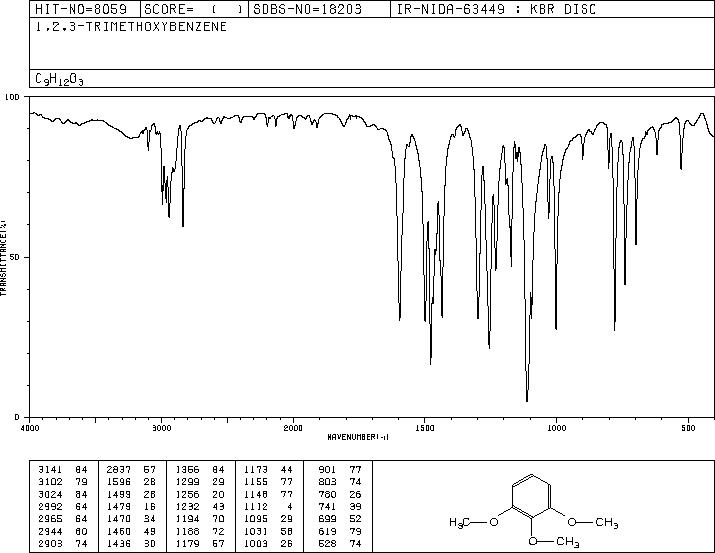Click the 1500 wavenumber axis label
This screenshot has width=715, height=553.
(x=425, y=428)
